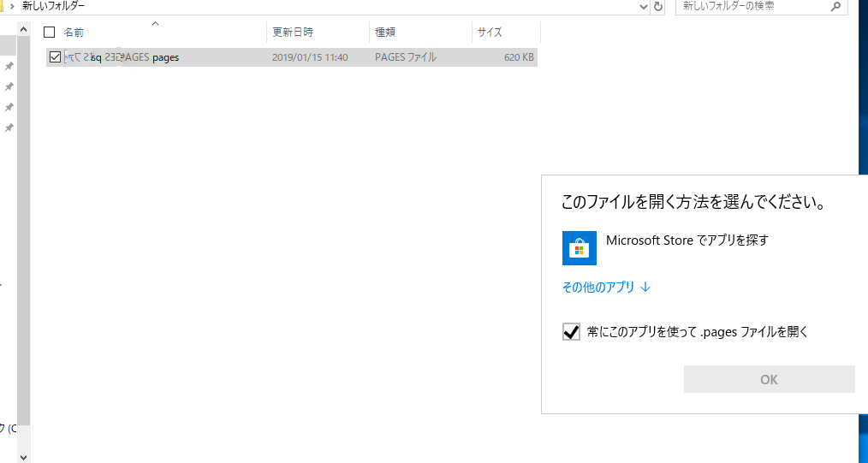
Task: Click the navigation pane scroll-up arrow
Action: click(23, 27)
